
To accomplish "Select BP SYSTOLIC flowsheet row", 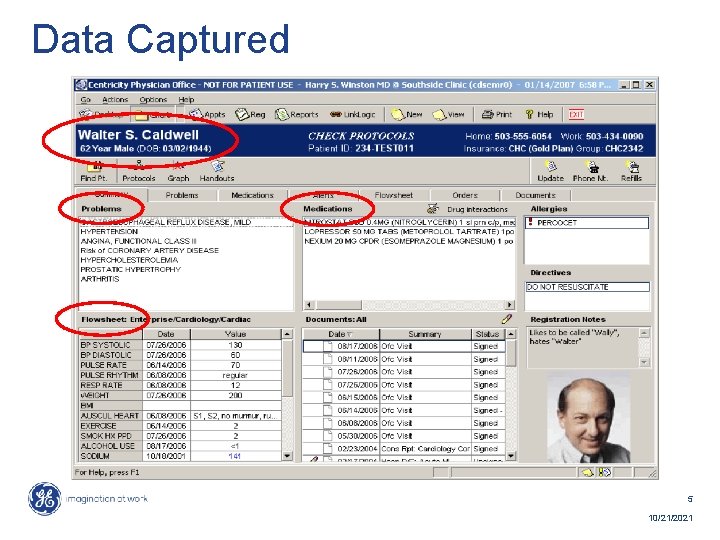I will (x=180, y=345).
